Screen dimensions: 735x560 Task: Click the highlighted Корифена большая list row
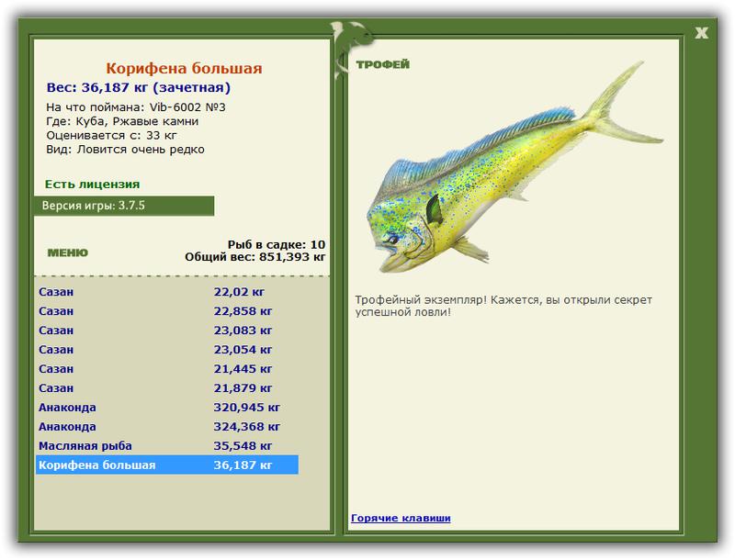click(x=167, y=465)
